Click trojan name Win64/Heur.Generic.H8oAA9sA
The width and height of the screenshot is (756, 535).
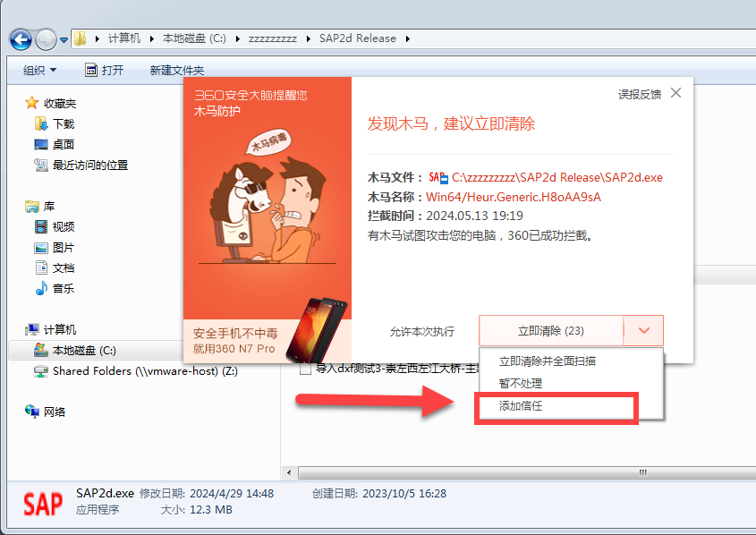pyautogui.click(x=514, y=197)
